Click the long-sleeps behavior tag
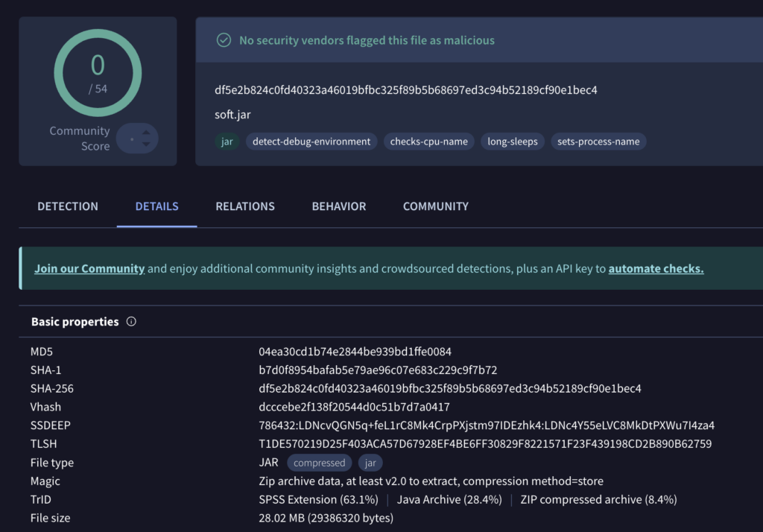Screen dimensions: 763x532 click(x=512, y=141)
